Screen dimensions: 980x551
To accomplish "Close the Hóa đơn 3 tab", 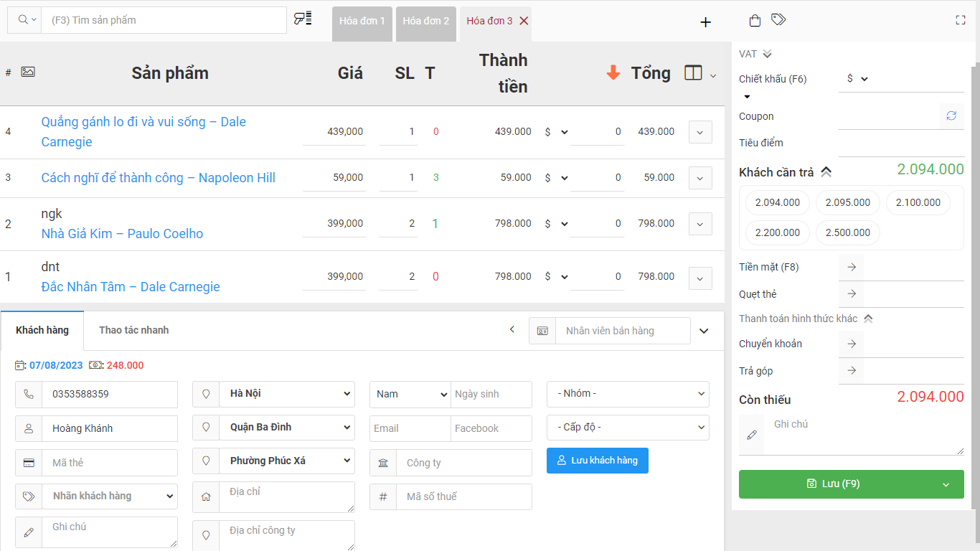I will (524, 21).
